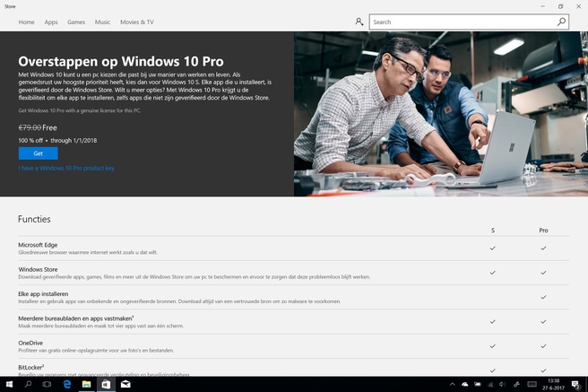Open the touch keyboard tray icon

click(532, 384)
